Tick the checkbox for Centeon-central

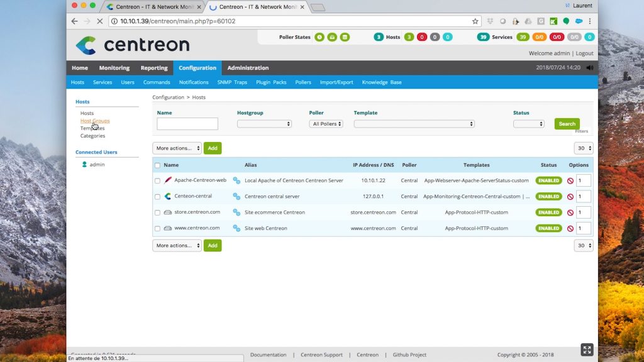click(158, 197)
